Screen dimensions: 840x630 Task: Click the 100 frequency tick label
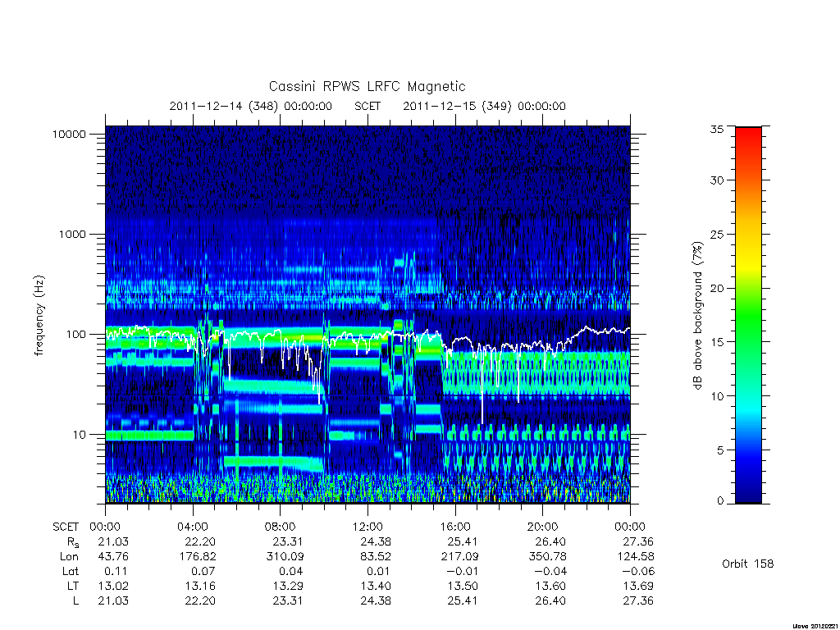pyautogui.click(x=75, y=335)
